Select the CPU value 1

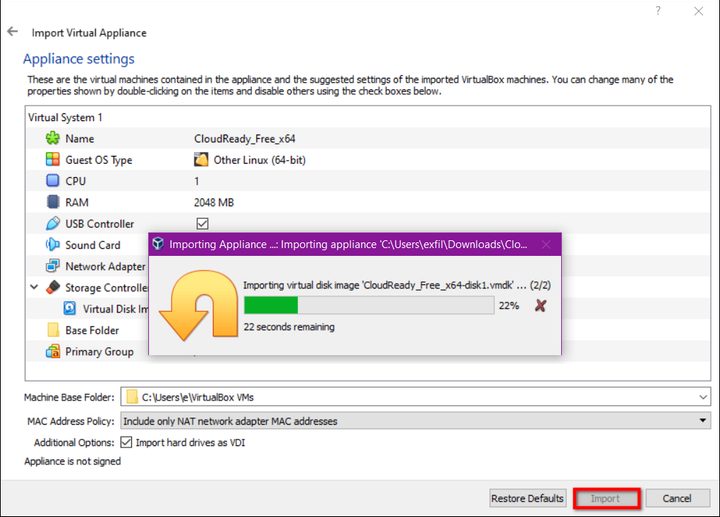tap(197, 181)
